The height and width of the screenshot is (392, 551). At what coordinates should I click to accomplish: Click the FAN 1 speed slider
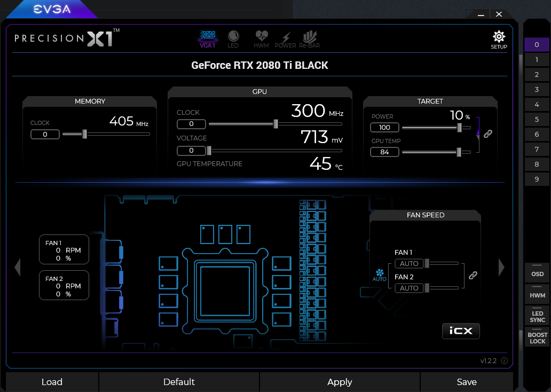click(x=442, y=263)
